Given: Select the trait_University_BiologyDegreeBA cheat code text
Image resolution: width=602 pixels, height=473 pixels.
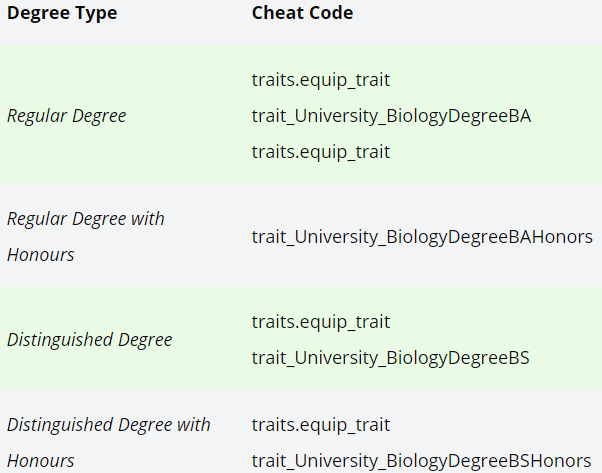Looking at the screenshot, I should (391, 115).
